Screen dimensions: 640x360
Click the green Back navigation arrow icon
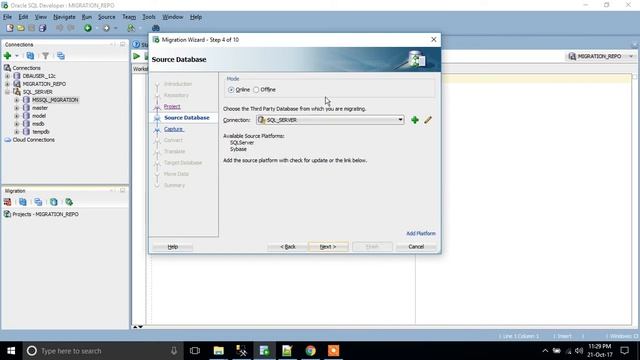(x=88, y=28)
